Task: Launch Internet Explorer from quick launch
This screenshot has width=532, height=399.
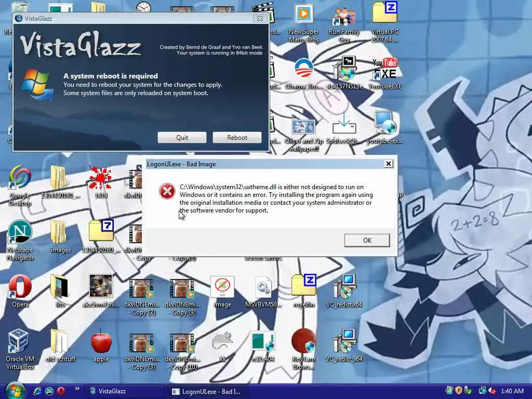Action: coord(37,391)
